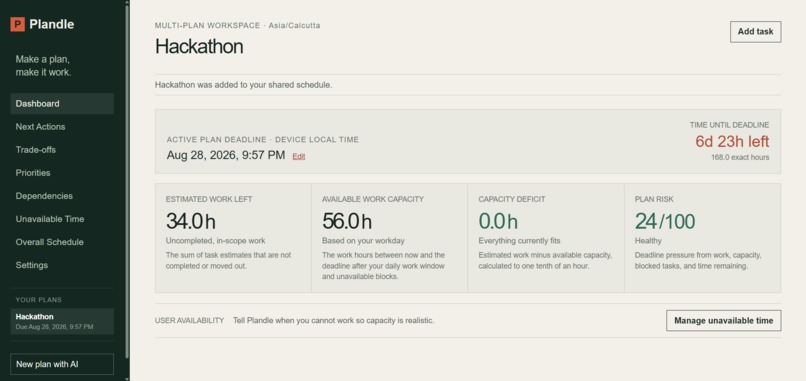Click the USER AVAILABILITY label
This screenshot has width=806, height=381.
click(x=189, y=320)
